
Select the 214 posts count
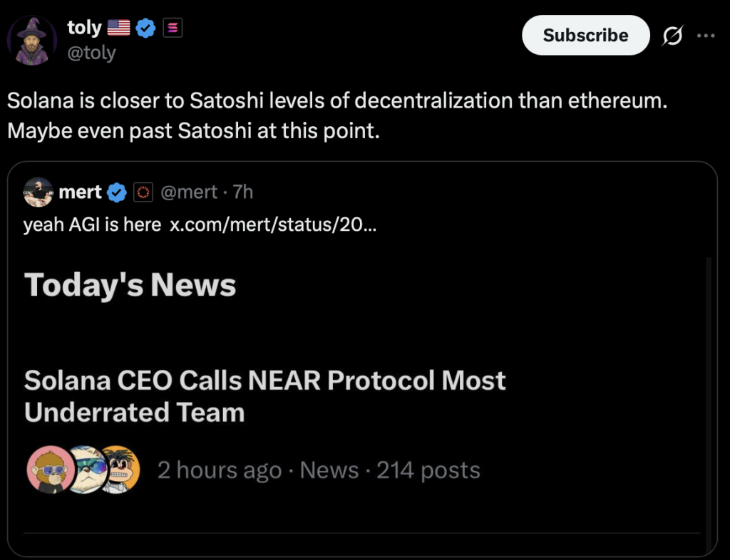point(427,470)
